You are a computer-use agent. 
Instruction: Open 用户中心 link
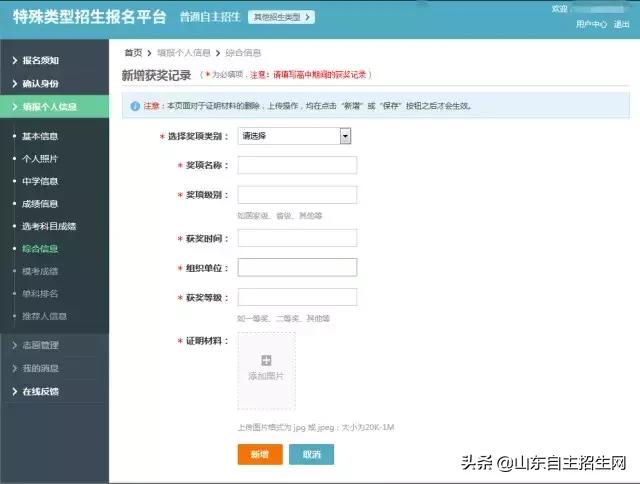click(x=591, y=24)
